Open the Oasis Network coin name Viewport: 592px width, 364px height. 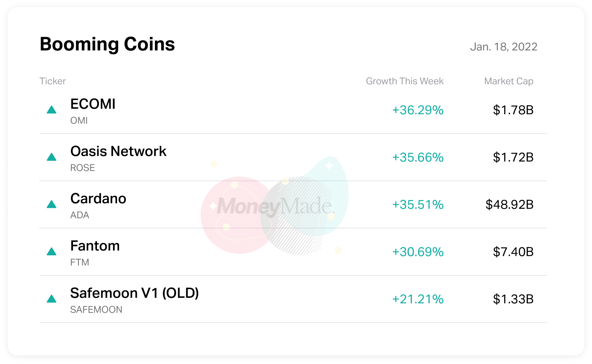(118, 151)
